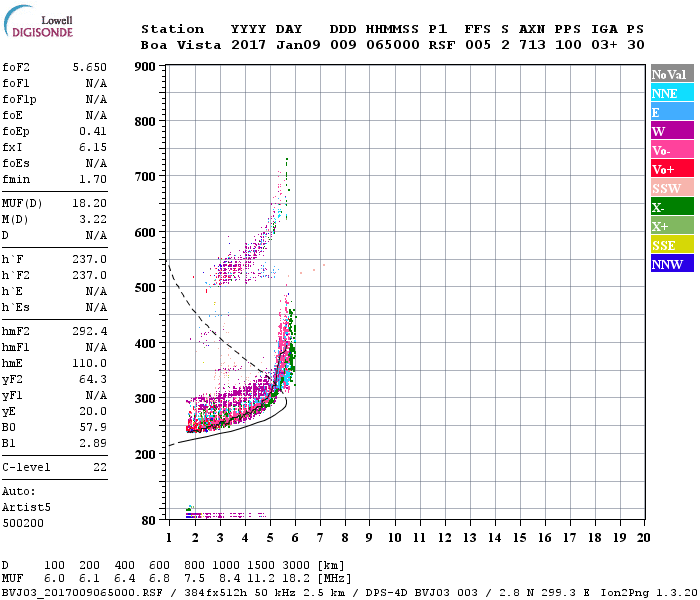Pick the blue E legend swatch

(671, 112)
